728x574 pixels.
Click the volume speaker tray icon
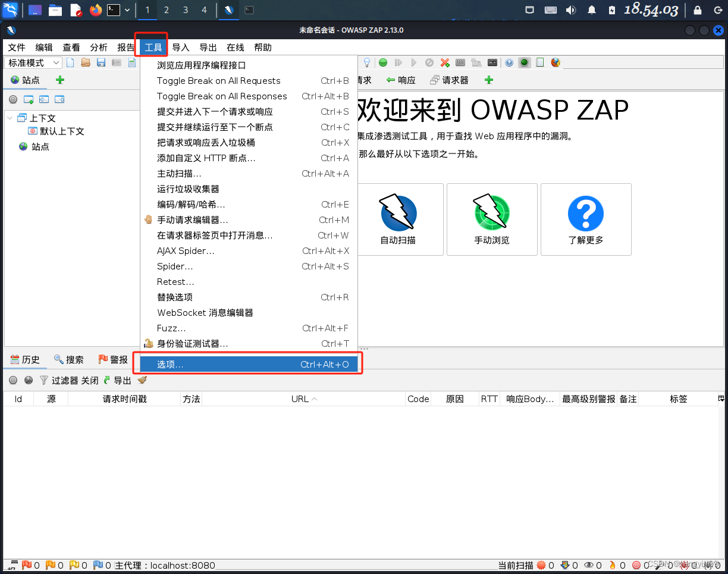(x=571, y=10)
